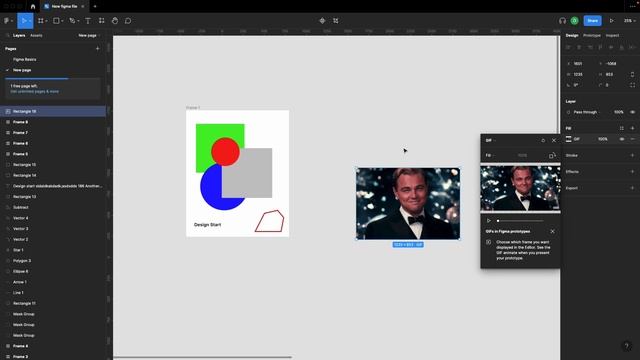640x360 pixels.
Task: Add a stroke with plus icon
Action: [x=632, y=156]
